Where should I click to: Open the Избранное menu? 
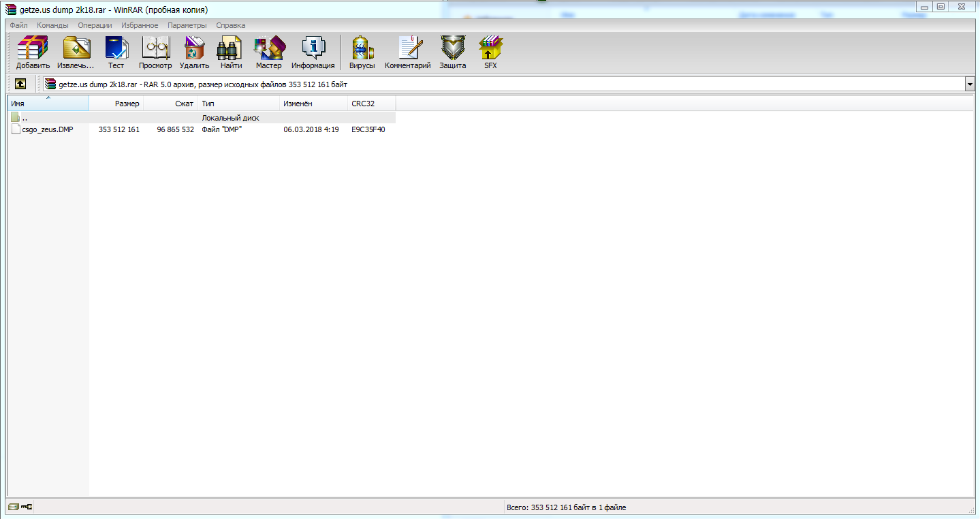[140, 25]
